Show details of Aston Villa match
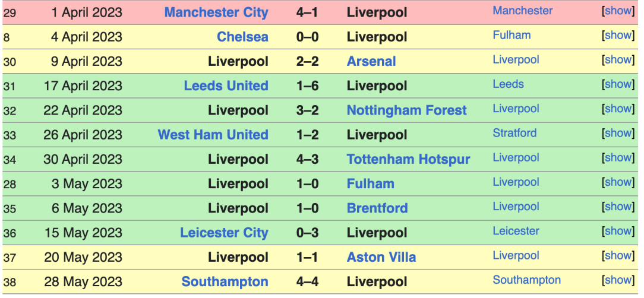644x298 pixels. coord(618,255)
